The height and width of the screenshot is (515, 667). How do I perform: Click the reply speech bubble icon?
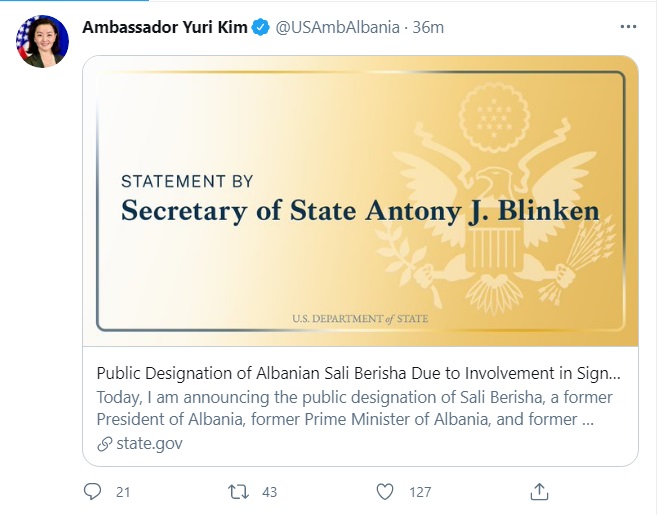(93, 492)
